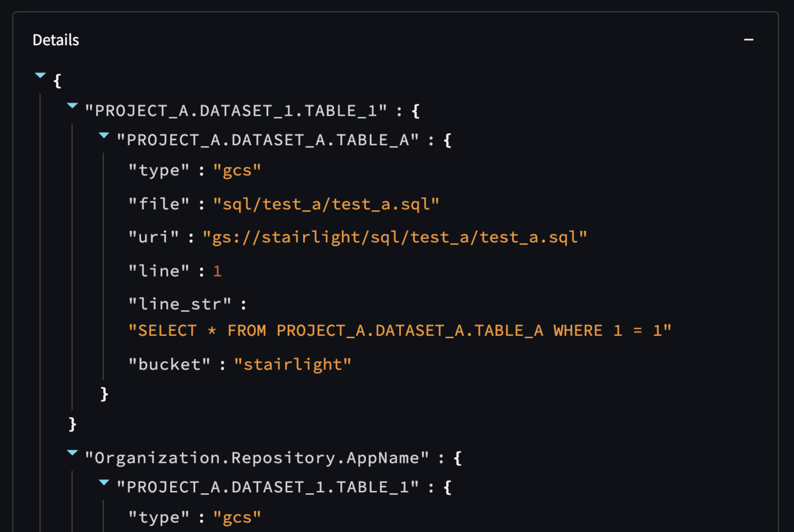The height and width of the screenshot is (532, 794).
Task: Select the "Organization.Repository.AppName" key label
Action: tap(257, 457)
